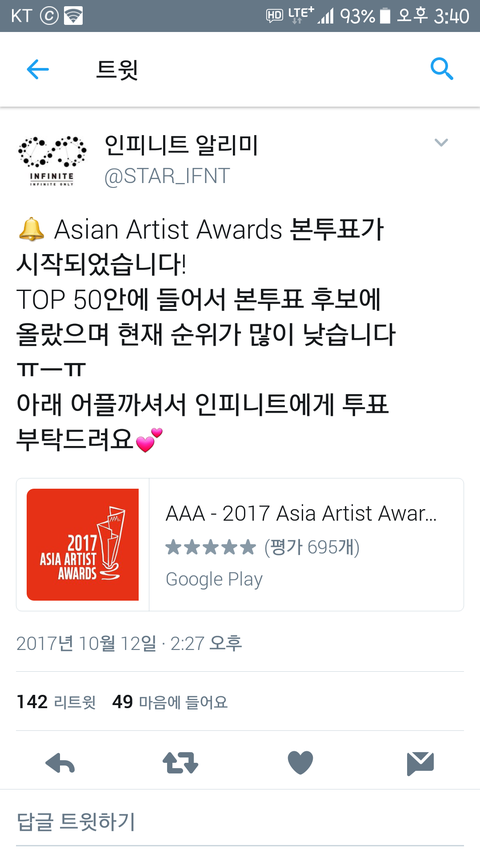Tap the tweet timestamp 2017년 10월 12일
Viewport: 480px width, 853px height.
[86, 643]
